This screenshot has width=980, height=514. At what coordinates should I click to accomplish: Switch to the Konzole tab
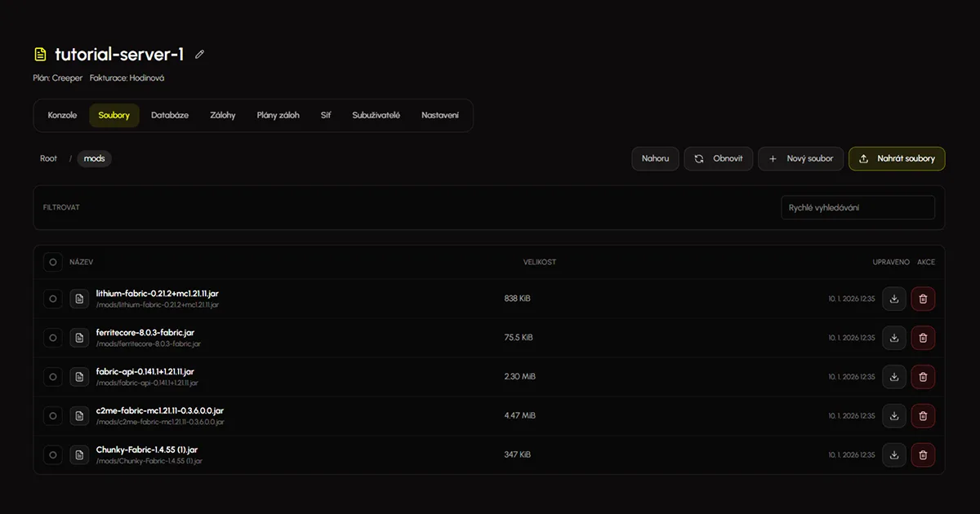coord(62,115)
